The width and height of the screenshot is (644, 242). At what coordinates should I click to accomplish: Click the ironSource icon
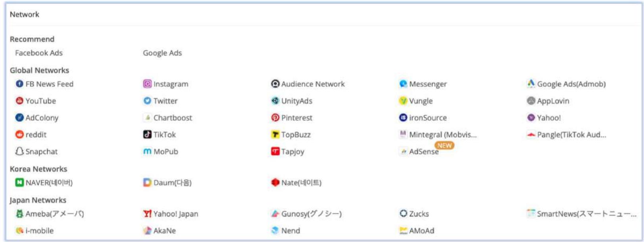pyautogui.click(x=403, y=118)
